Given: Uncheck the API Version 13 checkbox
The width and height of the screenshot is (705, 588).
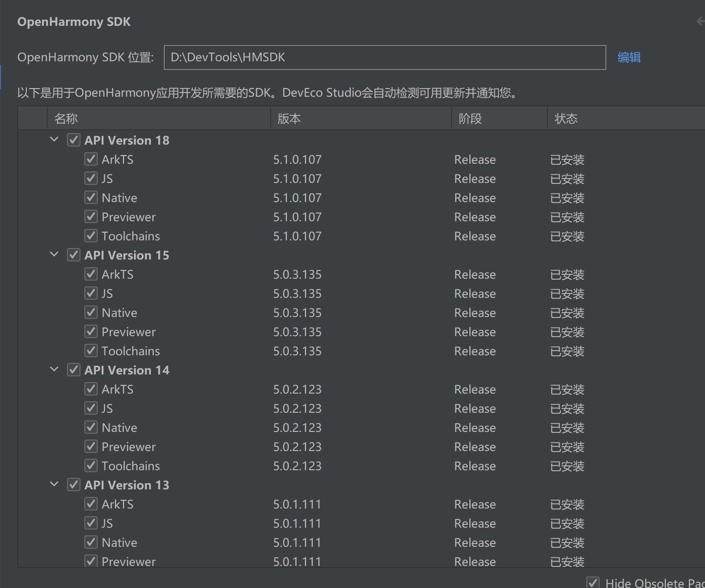Looking at the screenshot, I should point(74,485).
